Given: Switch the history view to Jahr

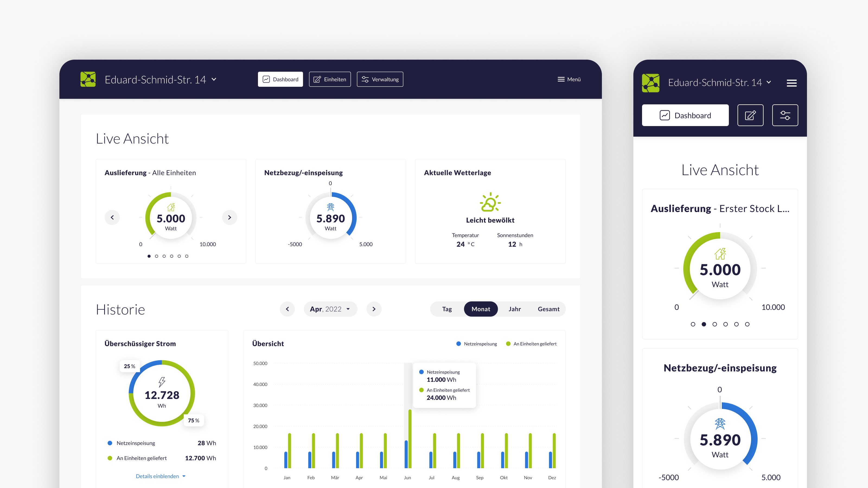Looking at the screenshot, I should click(x=515, y=309).
